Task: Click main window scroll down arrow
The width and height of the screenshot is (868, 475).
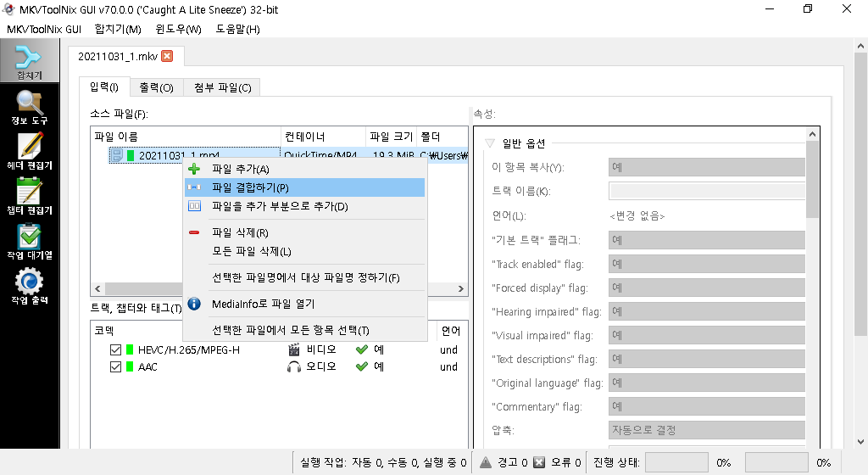Action: click(x=860, y=441)
